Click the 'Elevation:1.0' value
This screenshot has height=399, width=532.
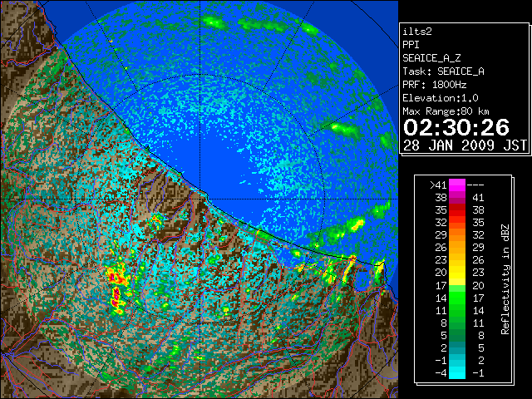pyautogui.click(x=441, y=98)
